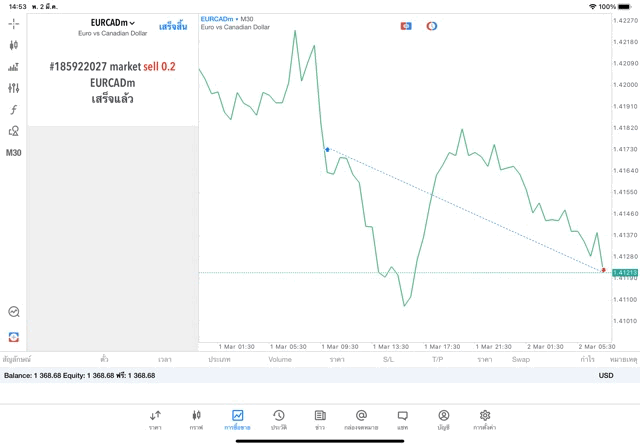Open the drawing objects shapes icon
640x447 pixels.
pos(13,131)
